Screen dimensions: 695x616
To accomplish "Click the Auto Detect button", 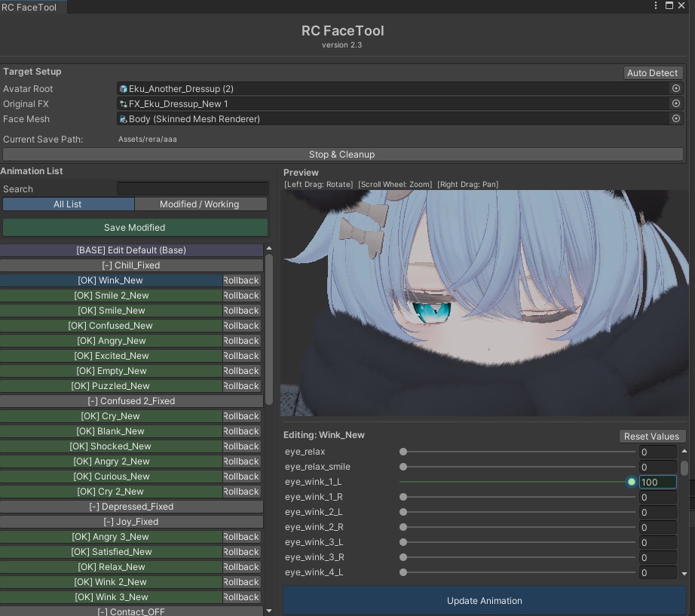I will coord(652,72).
